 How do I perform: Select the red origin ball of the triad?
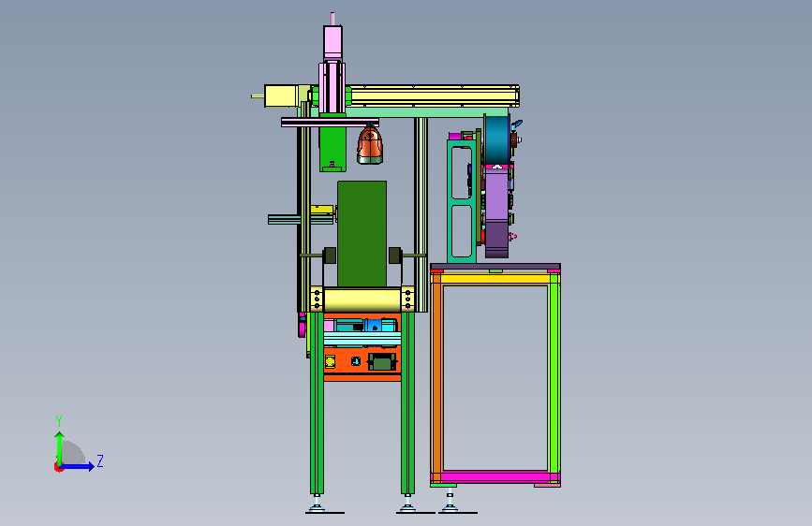[x=58, y=467]
